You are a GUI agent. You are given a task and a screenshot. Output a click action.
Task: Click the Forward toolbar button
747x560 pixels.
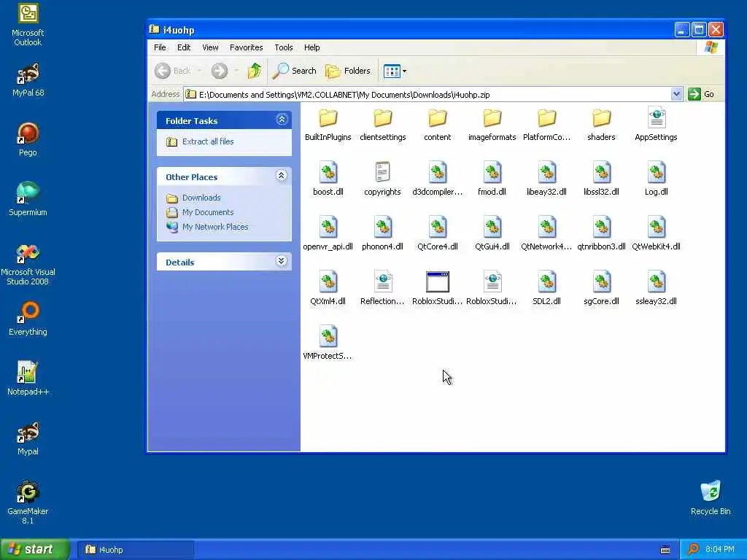point(219,71)
